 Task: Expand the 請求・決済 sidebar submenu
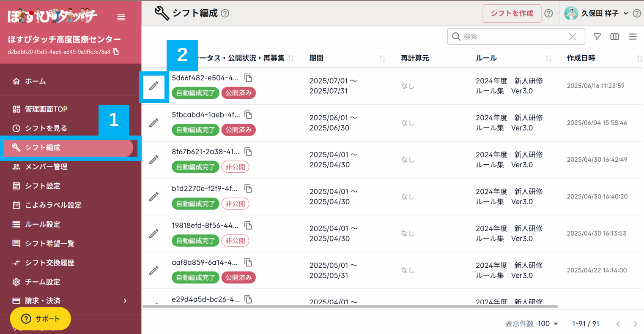(x=125, y=301)
